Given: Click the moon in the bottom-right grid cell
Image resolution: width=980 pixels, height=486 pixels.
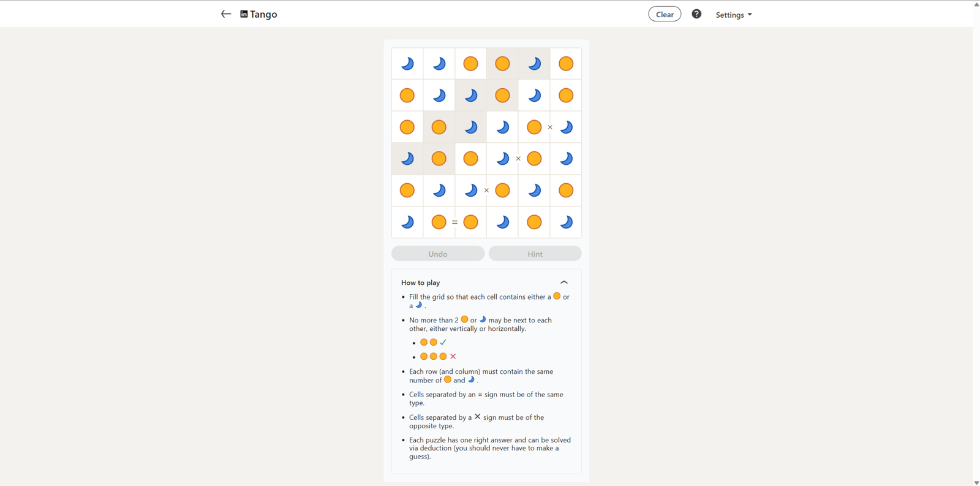Looking at the screenshot, I should pyautogui.click(x=566, y=222).
